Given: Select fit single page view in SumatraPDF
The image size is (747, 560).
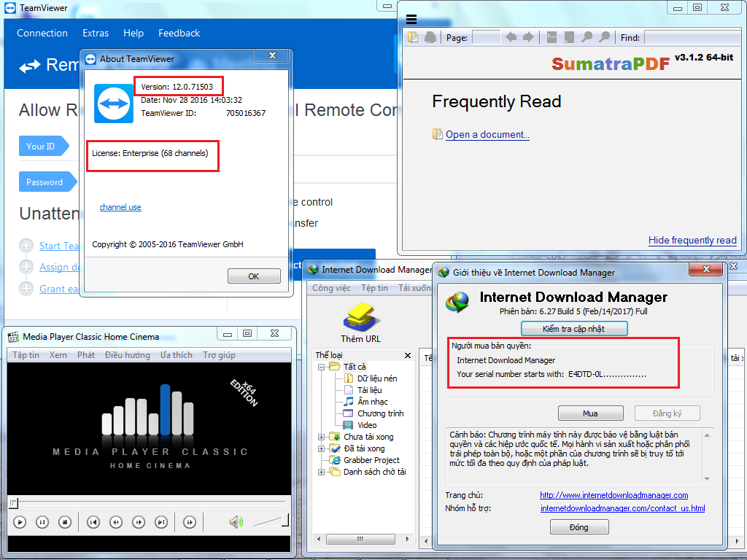Looking at the screenshot, I should click(569, 37).
